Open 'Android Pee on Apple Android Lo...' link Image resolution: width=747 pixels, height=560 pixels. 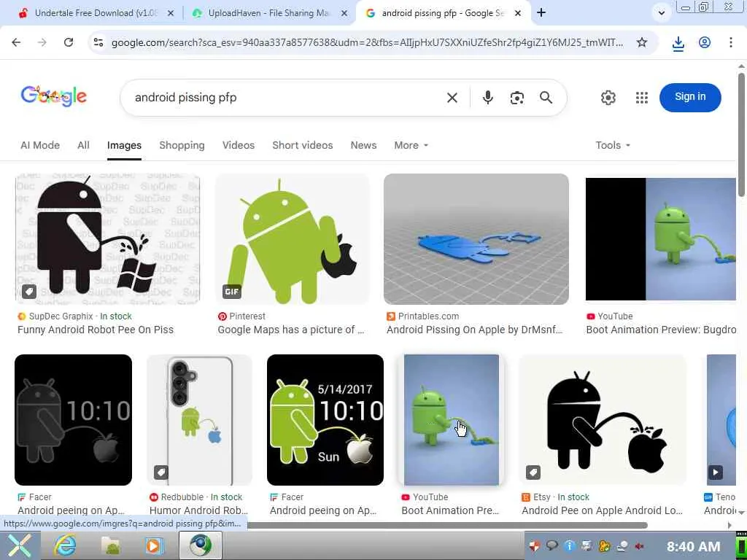click(x=602, y=510)
